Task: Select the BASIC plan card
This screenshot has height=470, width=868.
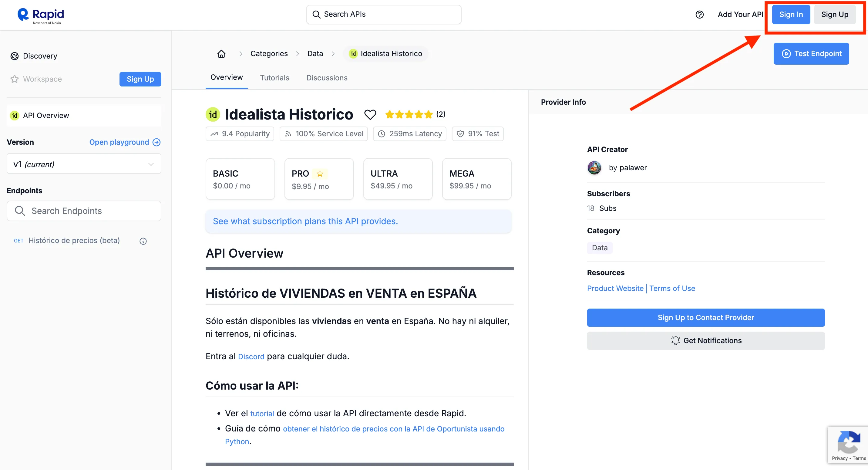Action: (240, 179)
